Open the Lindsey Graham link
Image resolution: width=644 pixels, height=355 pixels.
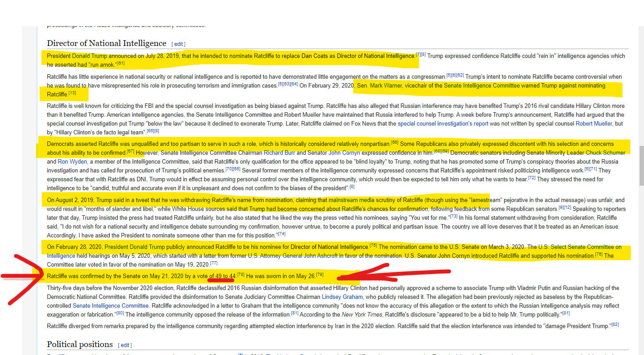point(342,297)
